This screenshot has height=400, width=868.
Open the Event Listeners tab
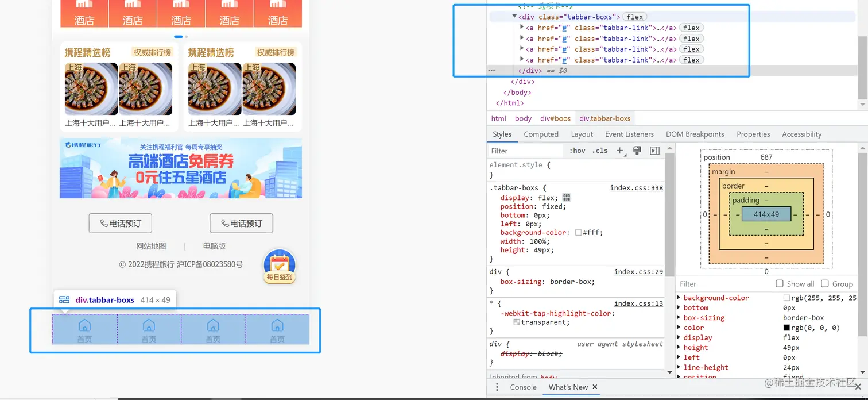coord(629,134)
